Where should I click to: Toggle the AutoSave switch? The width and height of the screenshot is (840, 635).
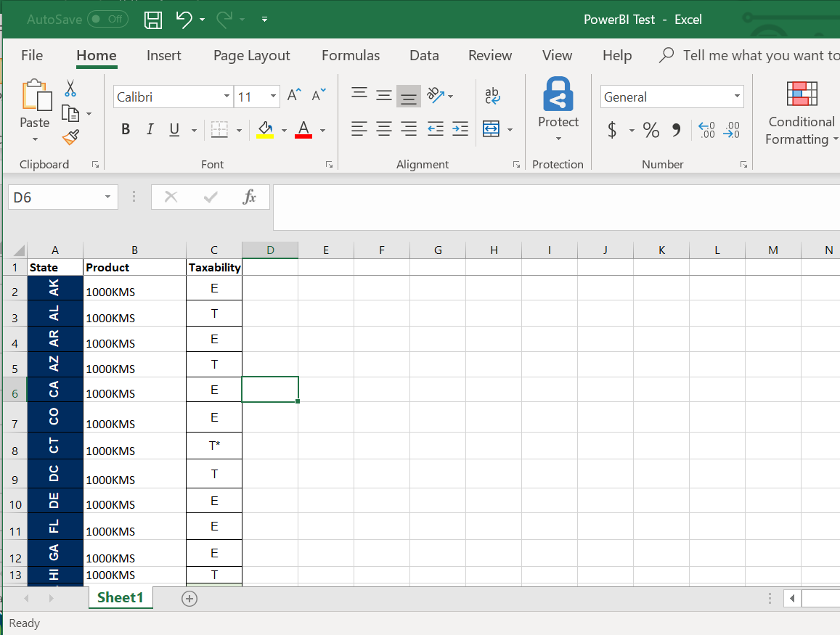[107, 20]
